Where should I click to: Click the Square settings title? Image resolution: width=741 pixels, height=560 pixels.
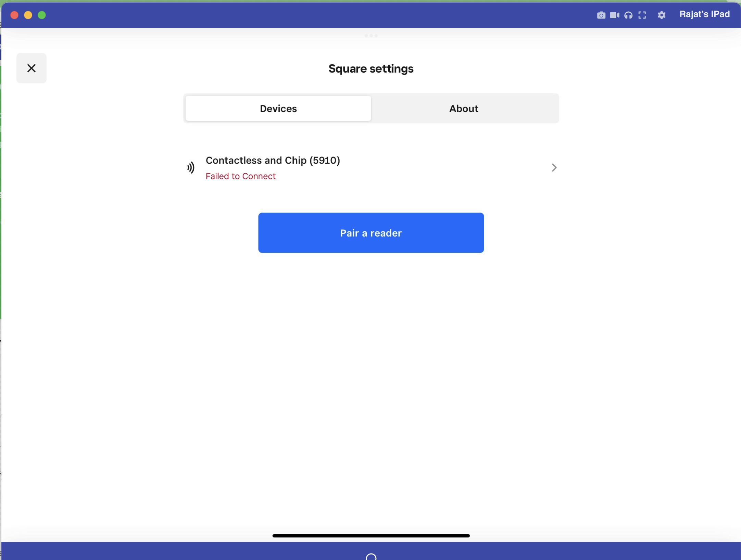coord(371,68)
